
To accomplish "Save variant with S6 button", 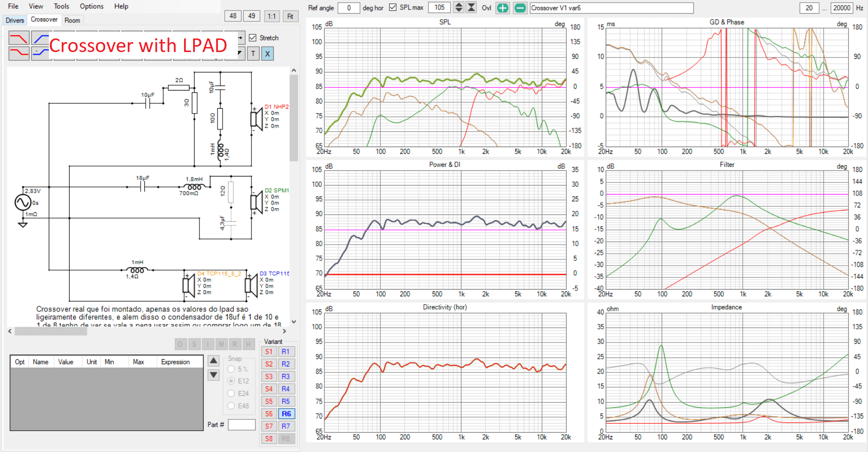I will pyautogui.click(x=269, y=414).
